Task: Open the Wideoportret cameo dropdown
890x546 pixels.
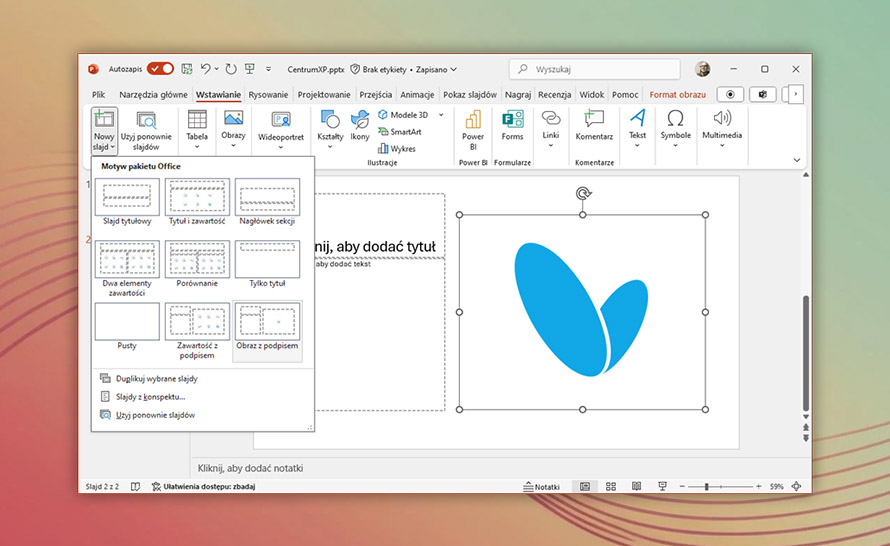Action: [281, 131]
